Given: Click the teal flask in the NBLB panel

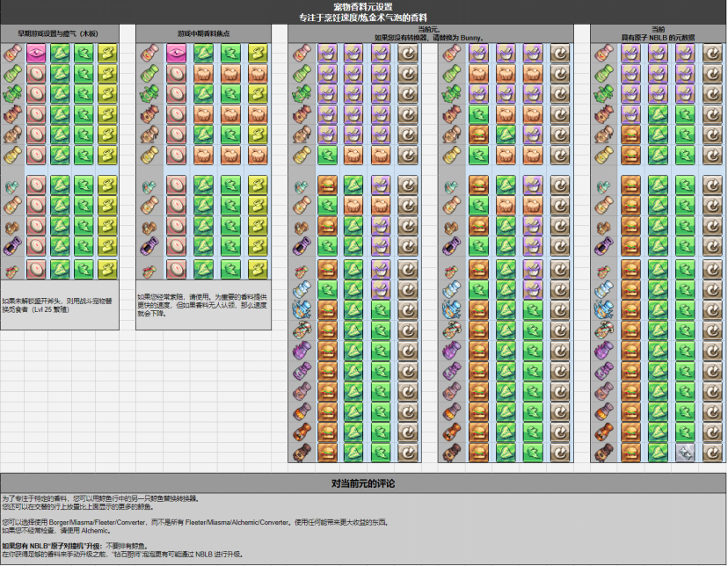Looking at the screenshot, I should pos(604,186).
